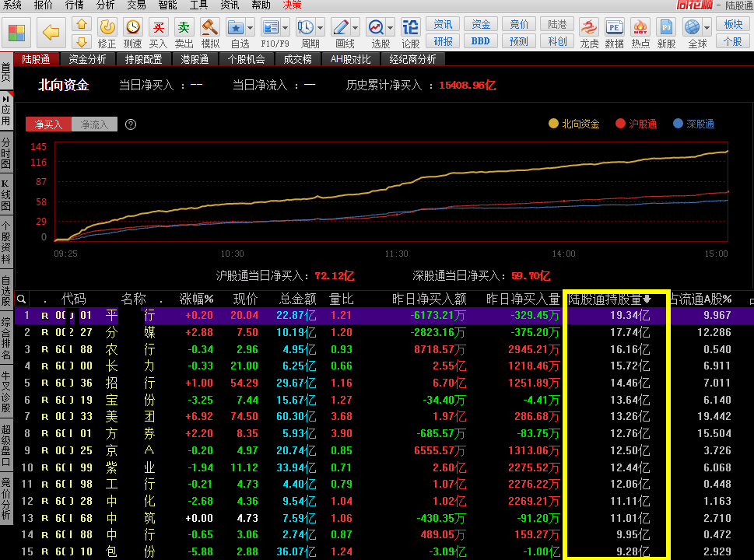The image size is (754, 560).
Task: Select row 7 stock with price 74.50
Action: (384, 416)
